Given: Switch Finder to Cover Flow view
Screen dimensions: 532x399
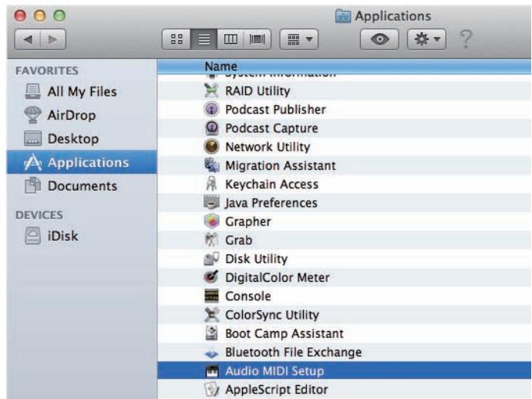Looking at the screenshot, I should pyautogui.click(x=258, y=39).
